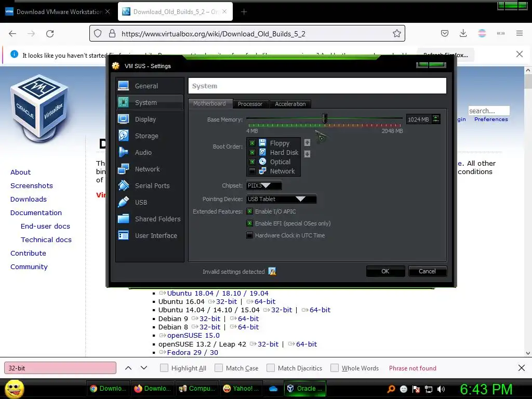The image size is (532, 399).
Task: Toggle Enable I/O APIC checkbox
Action: (250, 211)
